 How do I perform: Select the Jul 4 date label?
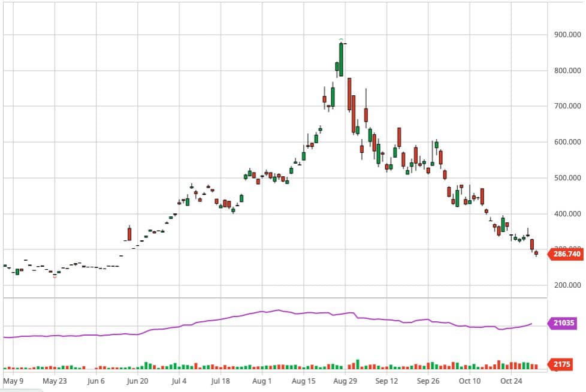(179, 381)
